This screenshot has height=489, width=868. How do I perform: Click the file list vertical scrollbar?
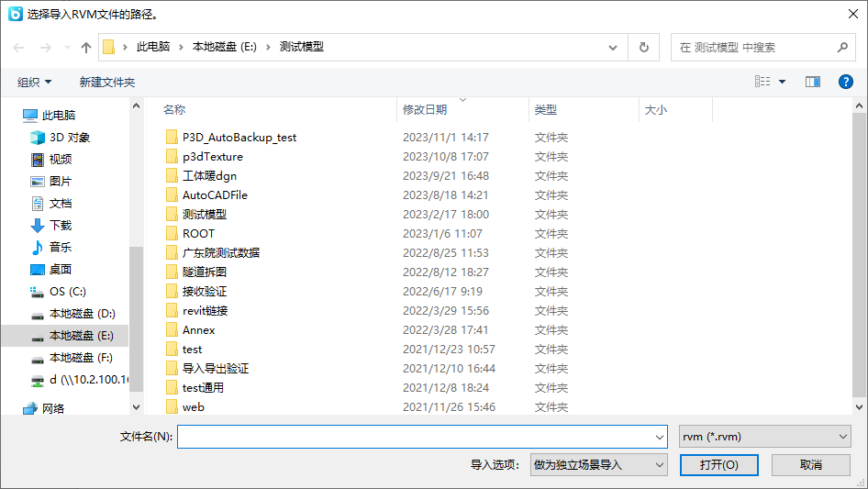(x=859, y=255)
